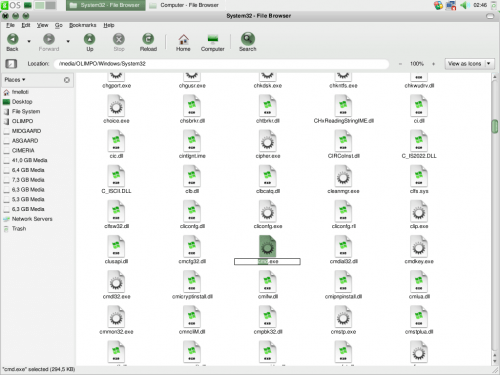This screenshot has width=500, height=375.
Task: Select the clip.exe file icon
Action: (x=419, y=212)
